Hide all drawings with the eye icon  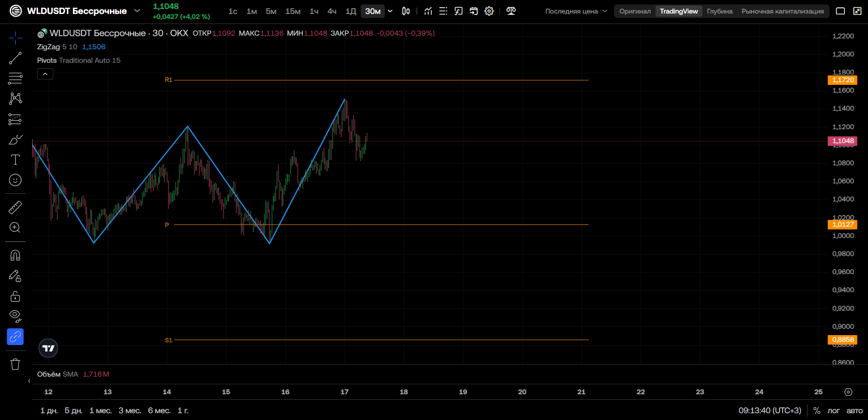click(15, 317)
